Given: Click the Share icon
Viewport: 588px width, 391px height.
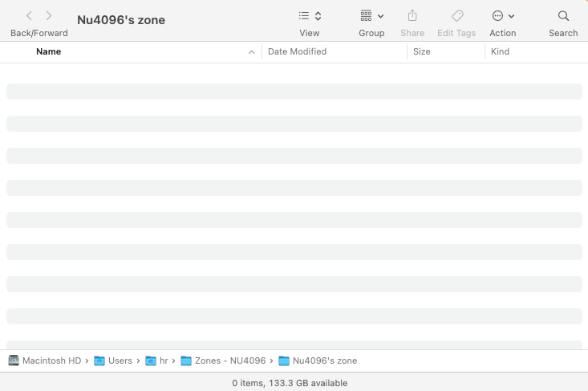Looking at the screenshot, I should tap(412, 16).
